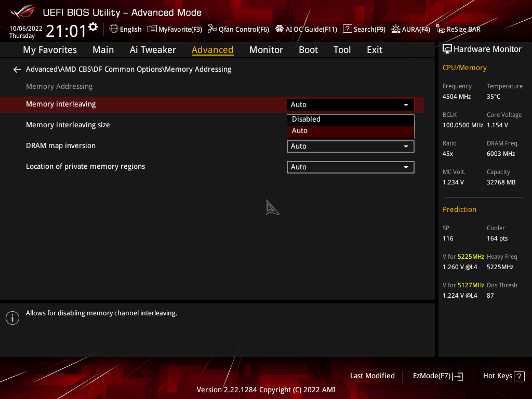This screenshot has width=532, height=399.
Task: Switch to the Ai Tweaker tab
Action: click(153, 50)
